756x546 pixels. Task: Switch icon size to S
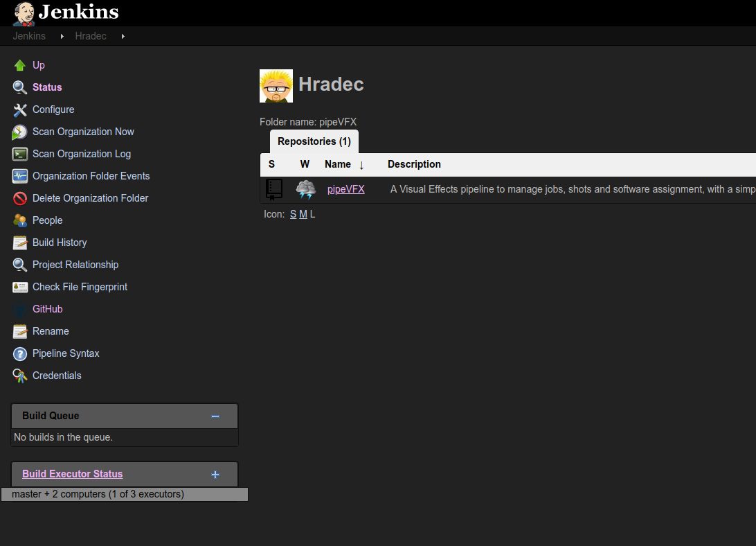(x=293, y=214)
